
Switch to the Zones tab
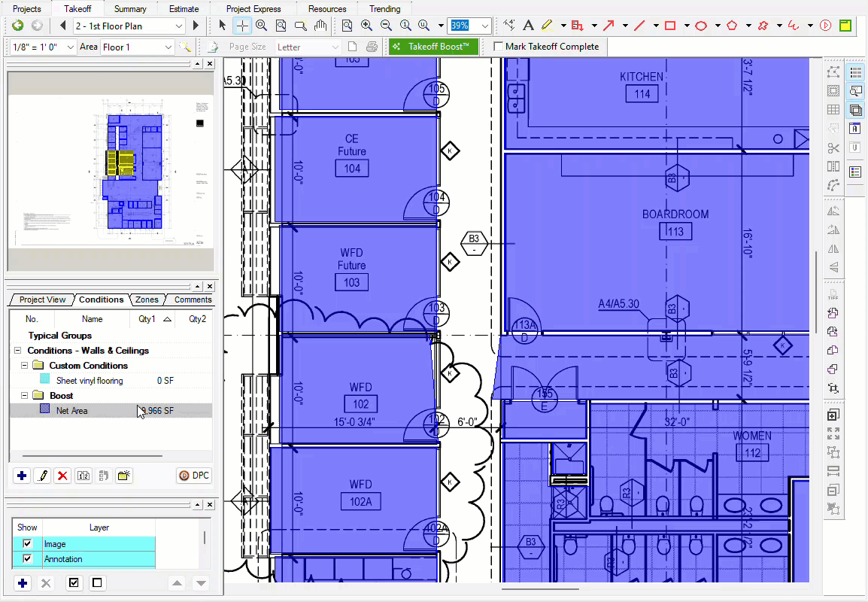click(x=147, y=299)
